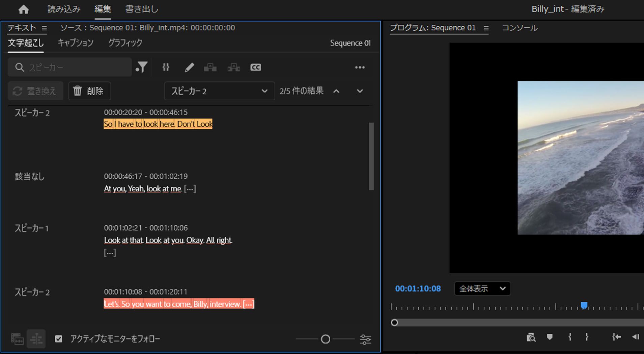The width and height of the screenshot is (644, 354).
Task: Click the 置き換え replace button
Action: (35, 91)
